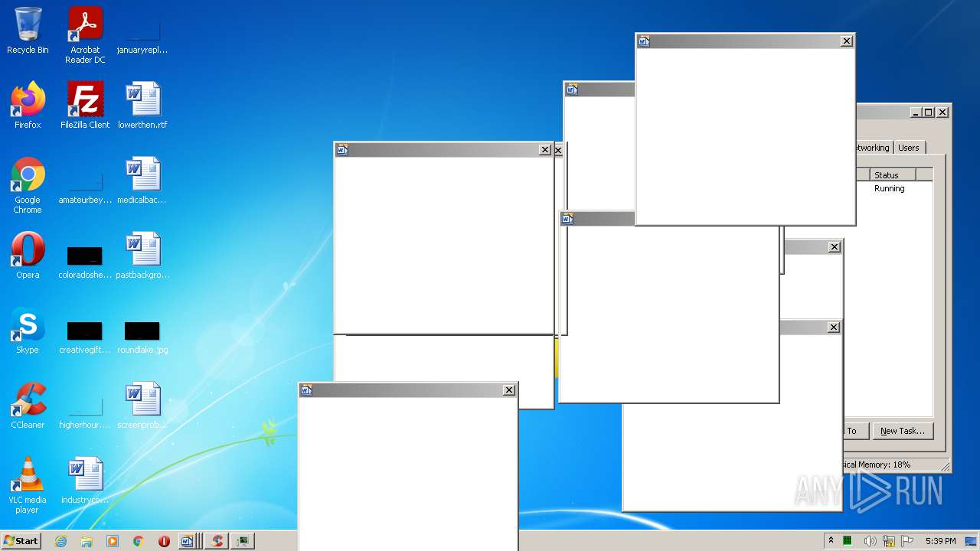Select the Running status row
This screenshot has width=980, height=551.
click(x=890, y=188)
